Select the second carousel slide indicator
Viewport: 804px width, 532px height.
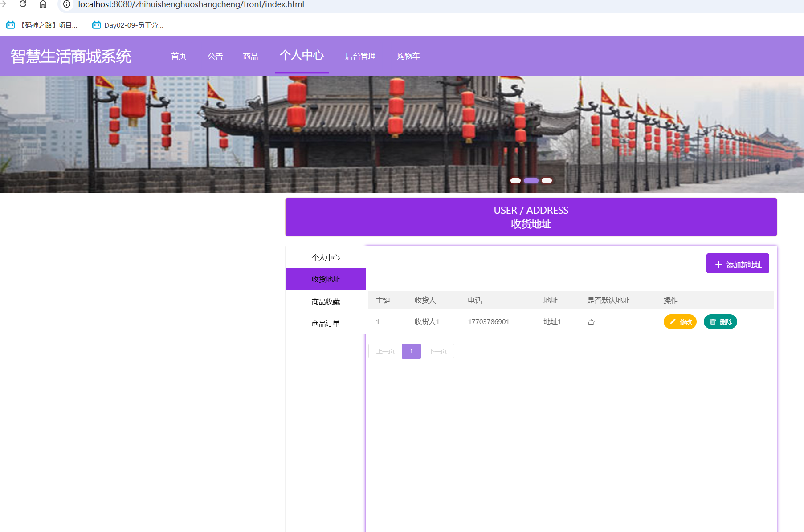[531, 180]
